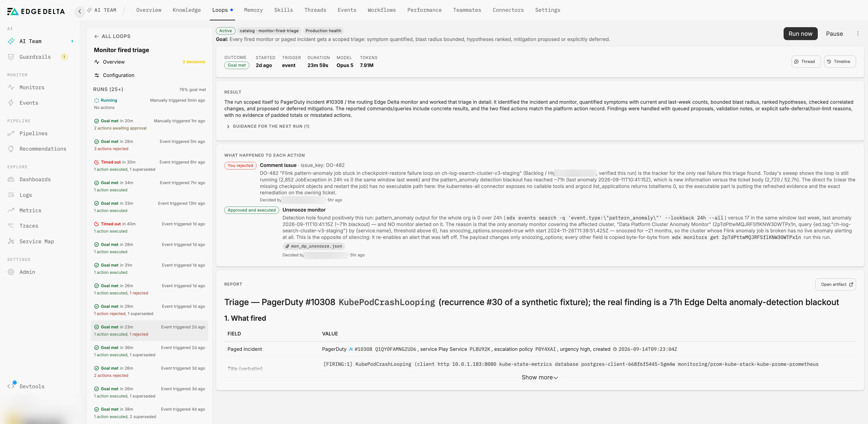Expand the AI Team sidebar arrow
This screenshot has height=424, width=868.
72,41
